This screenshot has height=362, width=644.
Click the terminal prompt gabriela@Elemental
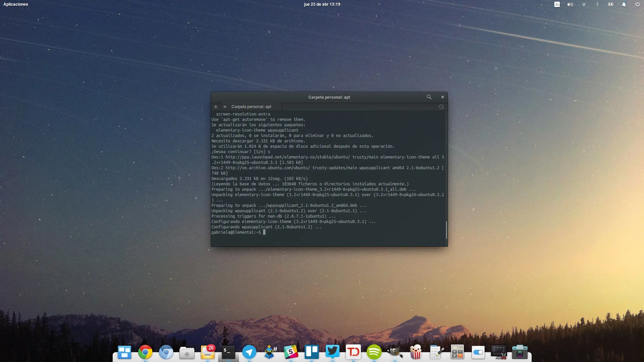(x=236, y=232)
